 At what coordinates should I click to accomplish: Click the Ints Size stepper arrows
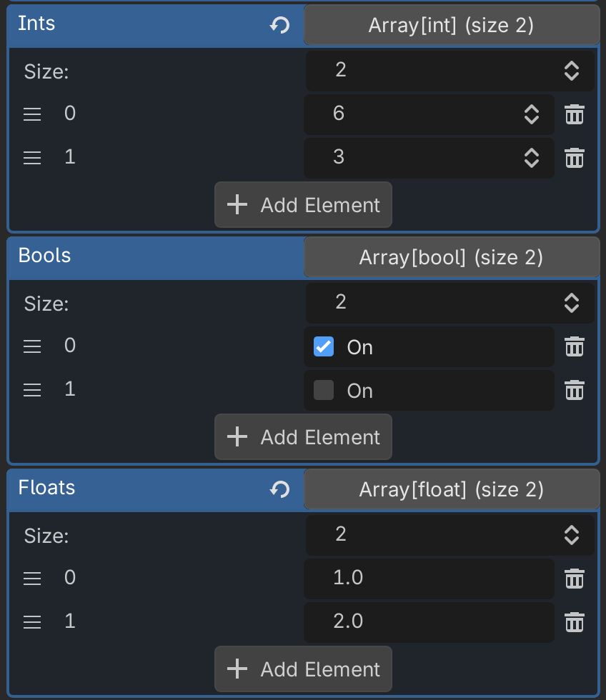(x=571, y=70)
